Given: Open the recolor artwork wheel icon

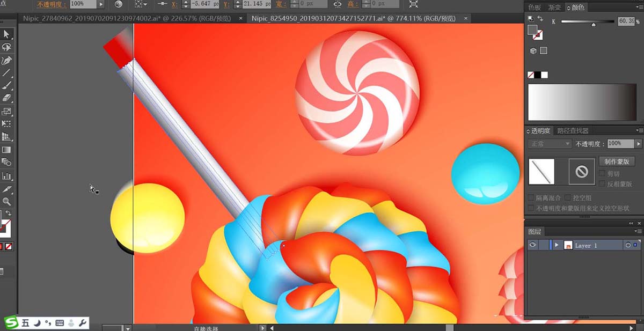Looking at the screenshot, I should pos(119,4).
